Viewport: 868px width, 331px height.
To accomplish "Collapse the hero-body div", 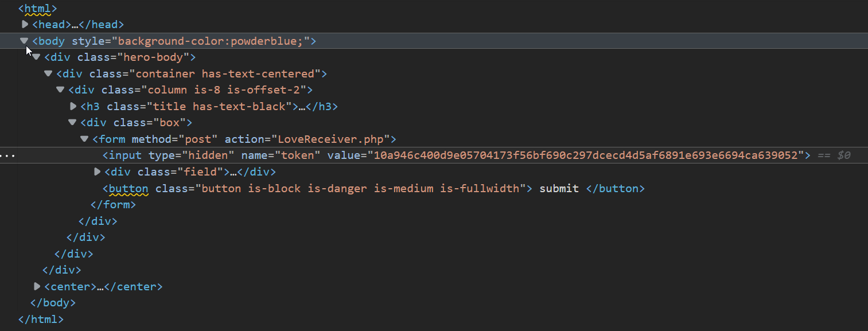I will [36, 57].
